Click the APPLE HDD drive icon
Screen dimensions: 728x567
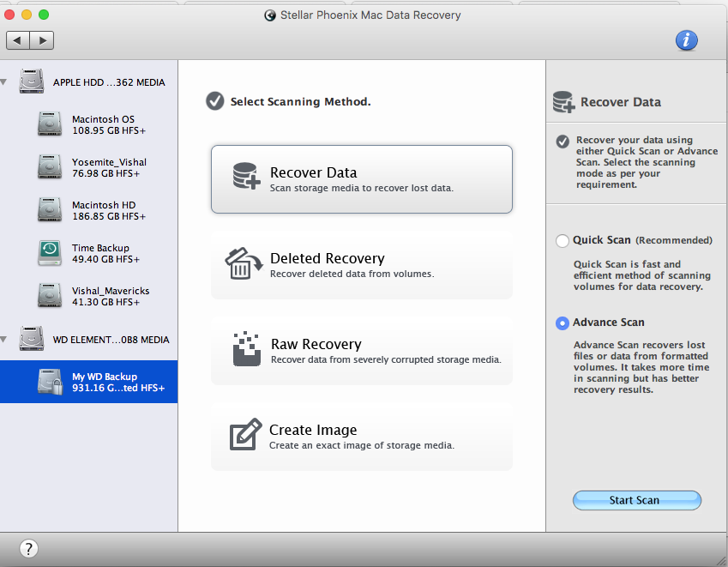point(31,81)
